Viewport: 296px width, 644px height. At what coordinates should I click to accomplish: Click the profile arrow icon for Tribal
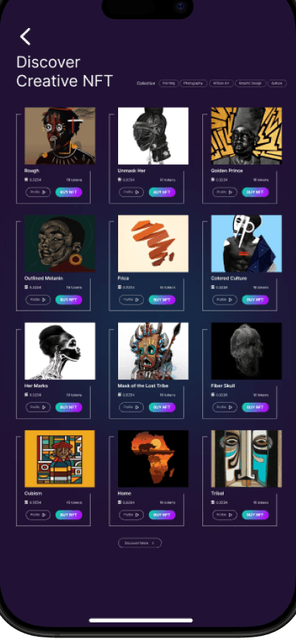point(231,515)
